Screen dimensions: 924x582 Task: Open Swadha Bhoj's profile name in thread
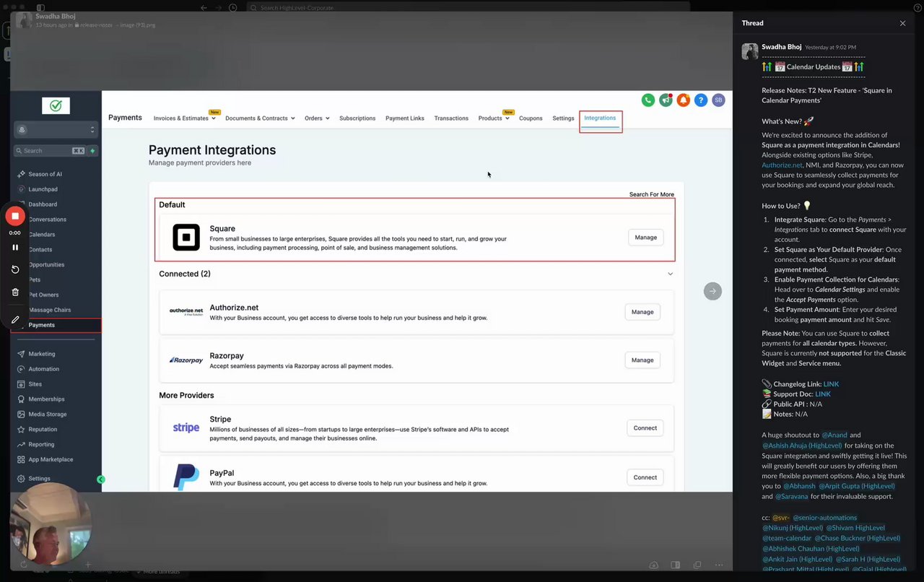(x=781, y=47)
